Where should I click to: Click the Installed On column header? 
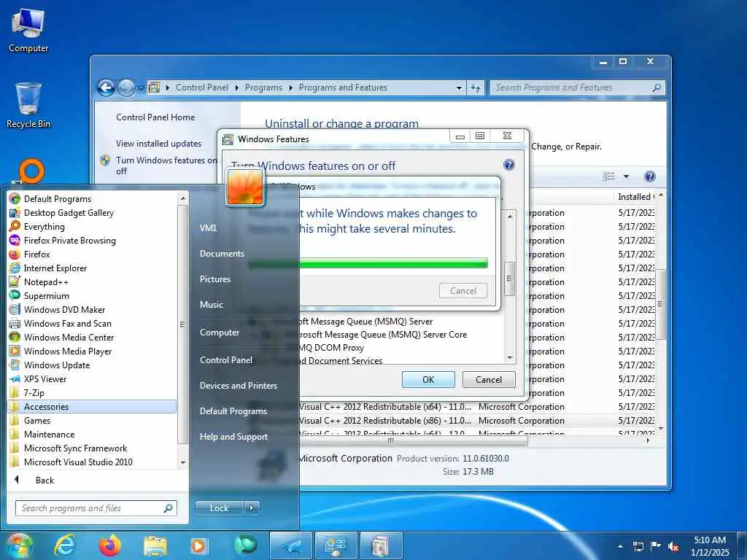pyautogui.click(x=635, y=197)
